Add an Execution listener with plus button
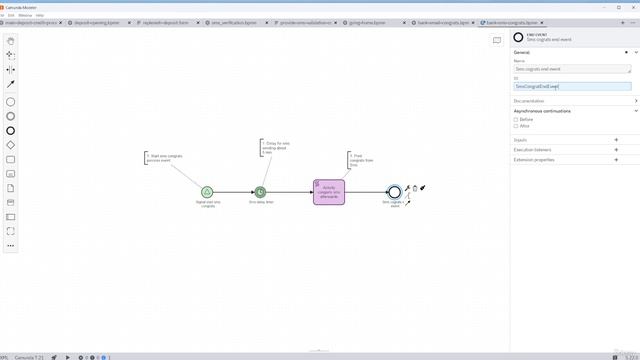 pyautogui.click(x=616, y=150)
